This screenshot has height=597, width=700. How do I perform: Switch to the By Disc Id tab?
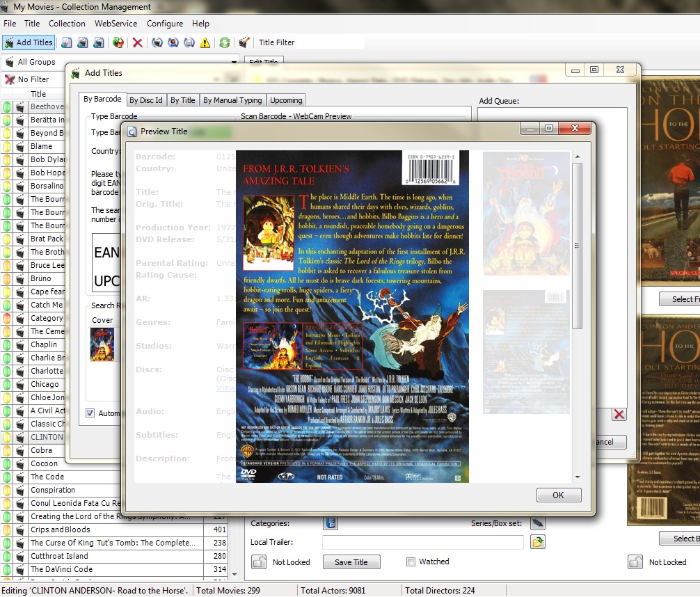pos(146,99)
